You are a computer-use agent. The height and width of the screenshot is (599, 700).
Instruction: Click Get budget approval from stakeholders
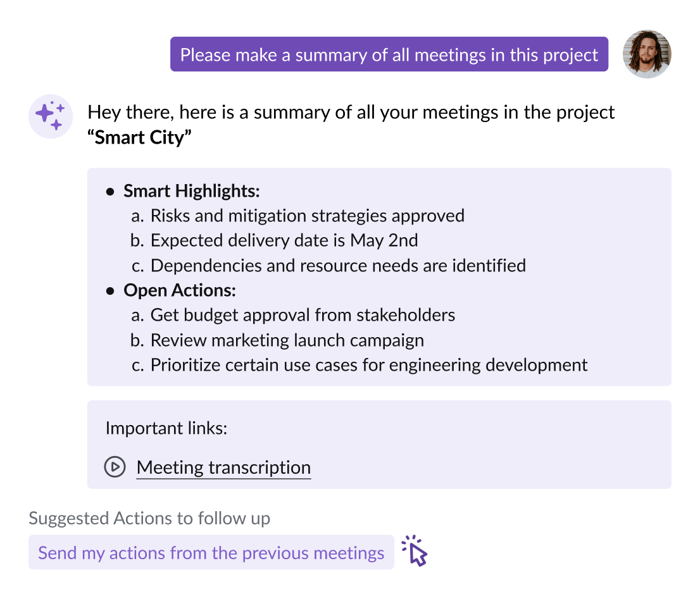303,315
